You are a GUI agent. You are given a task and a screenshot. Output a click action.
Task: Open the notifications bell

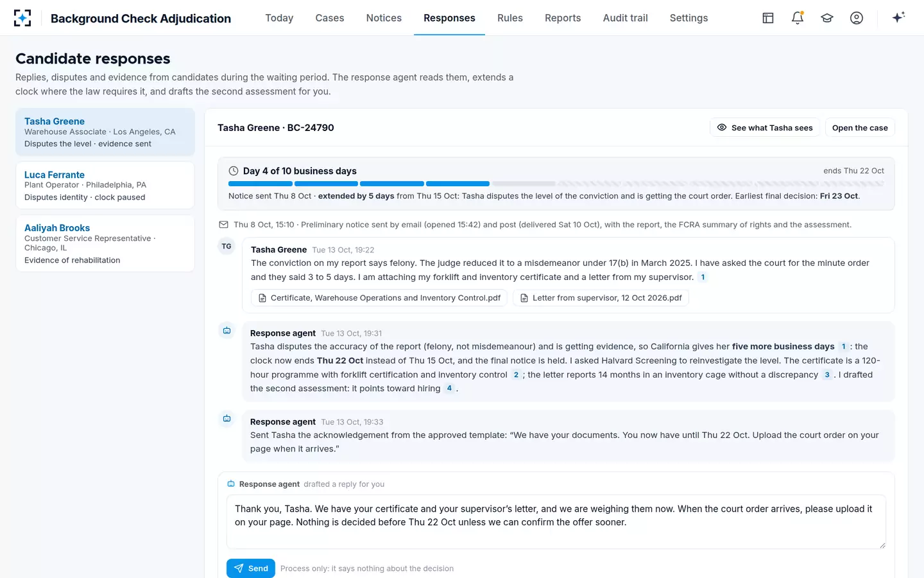tap(798, 18)
